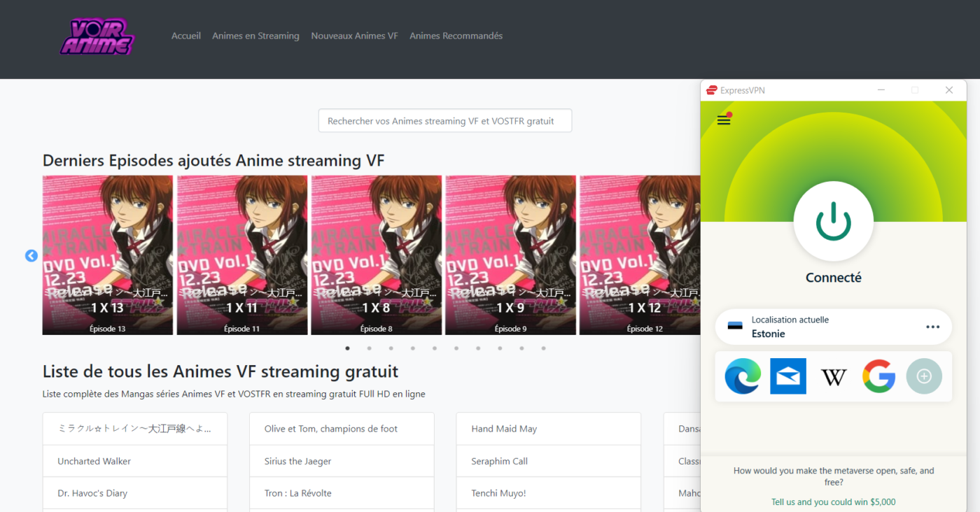Open Épisode 8 thumbnail
The width and height of the screenshot is (980, 512).
(377, 255)
